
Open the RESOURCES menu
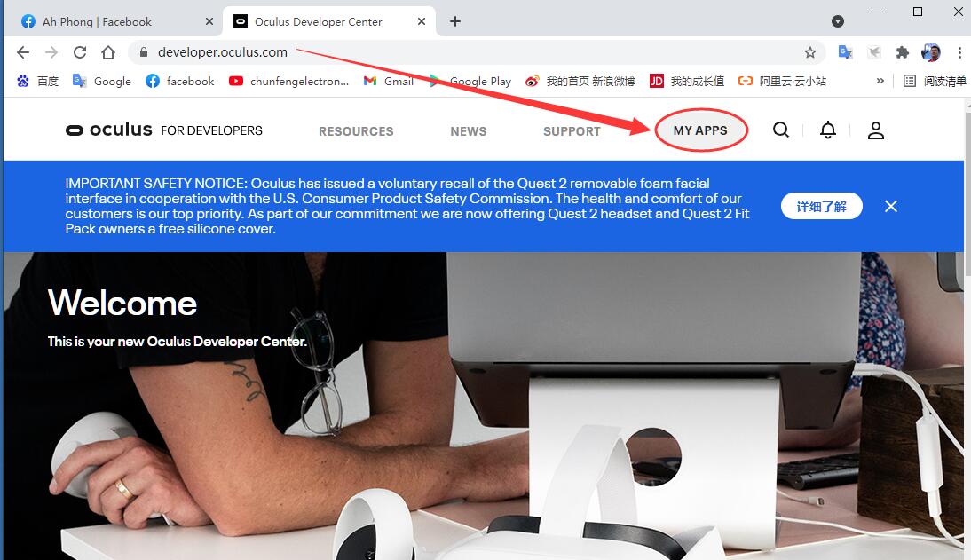356,131
